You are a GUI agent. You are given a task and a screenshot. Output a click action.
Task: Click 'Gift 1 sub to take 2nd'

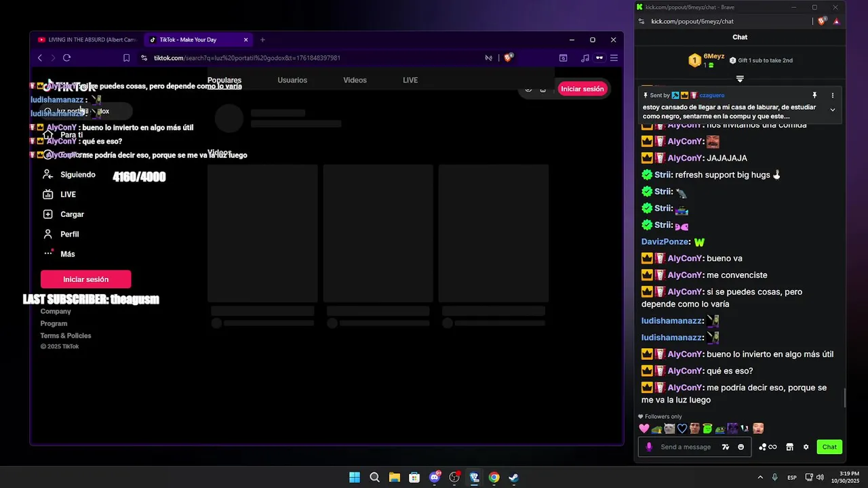[x=761, y=60]
